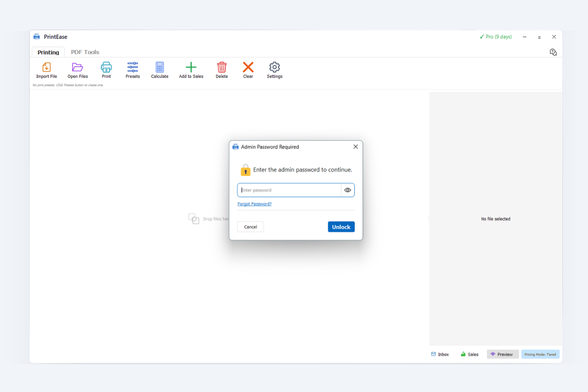Toggle the Pricing Mode: Tiered button
Image resolution: width=588 pixels, height=392 pixels.
(540, 354)
